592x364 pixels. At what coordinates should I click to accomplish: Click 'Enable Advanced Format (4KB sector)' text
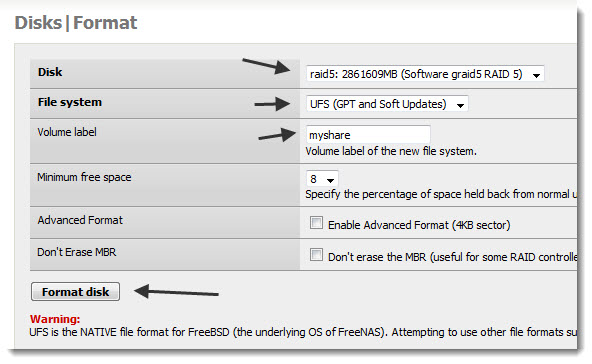point(419,225)
